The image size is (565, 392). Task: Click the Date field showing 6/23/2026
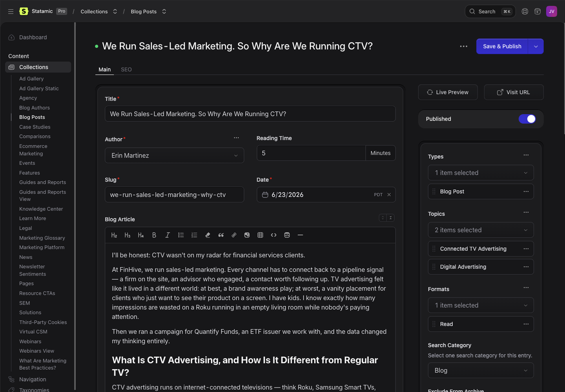[326, 195]
